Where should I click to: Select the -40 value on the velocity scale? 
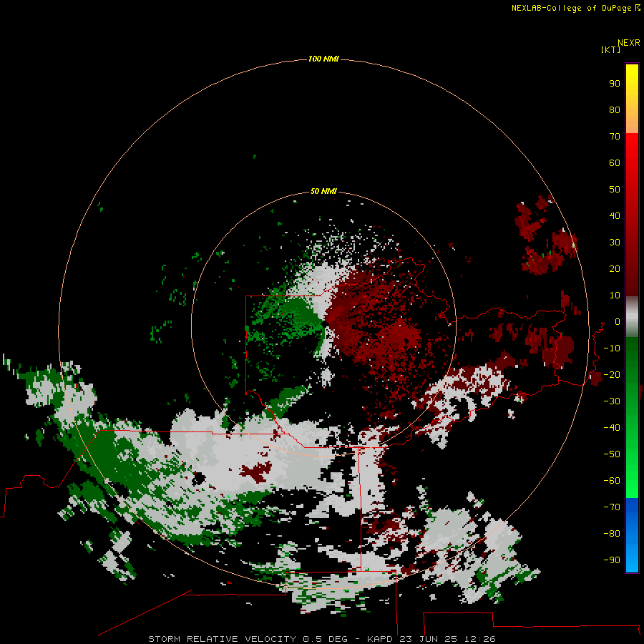point(612,428)
